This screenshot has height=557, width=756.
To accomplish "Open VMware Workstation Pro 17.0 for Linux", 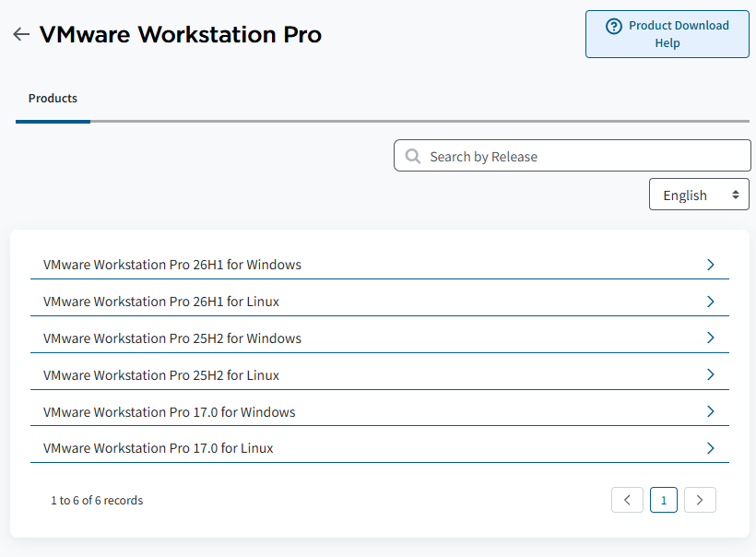I will point(159,448).
